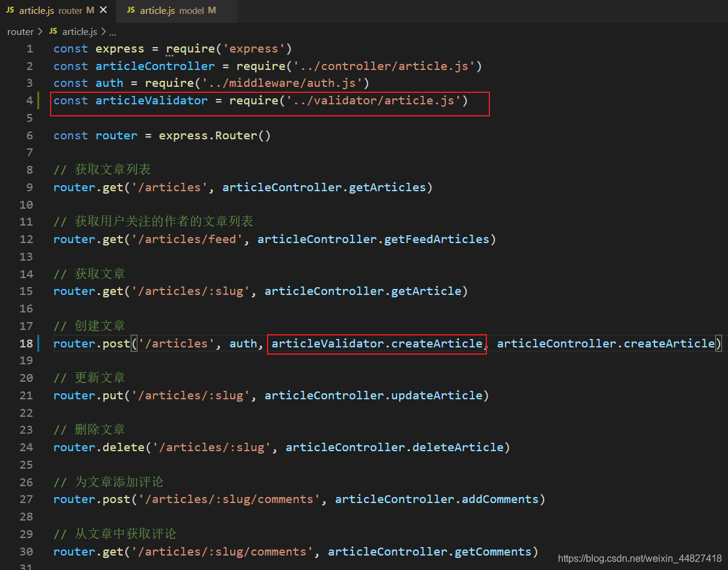The height and width of the screenshot is (570, 728).
Task: Click articleController.deleteArticle on line 24
Action: (x=395, y=448)
